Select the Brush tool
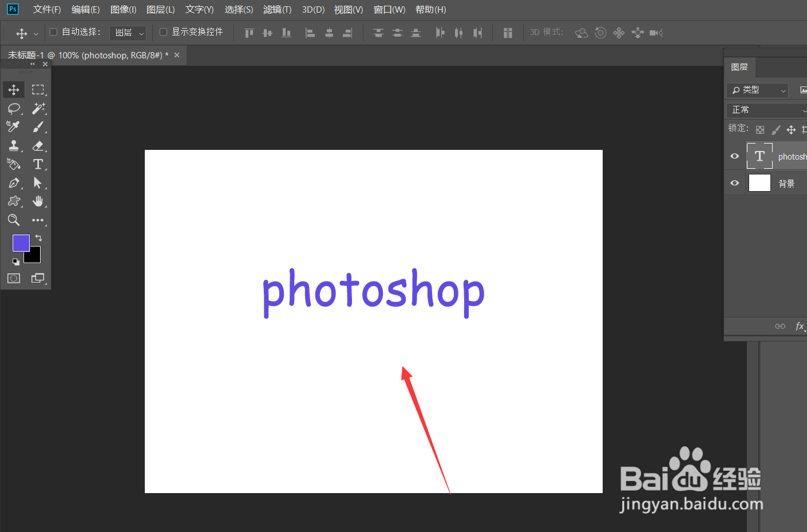 click(x=38, y=127)
